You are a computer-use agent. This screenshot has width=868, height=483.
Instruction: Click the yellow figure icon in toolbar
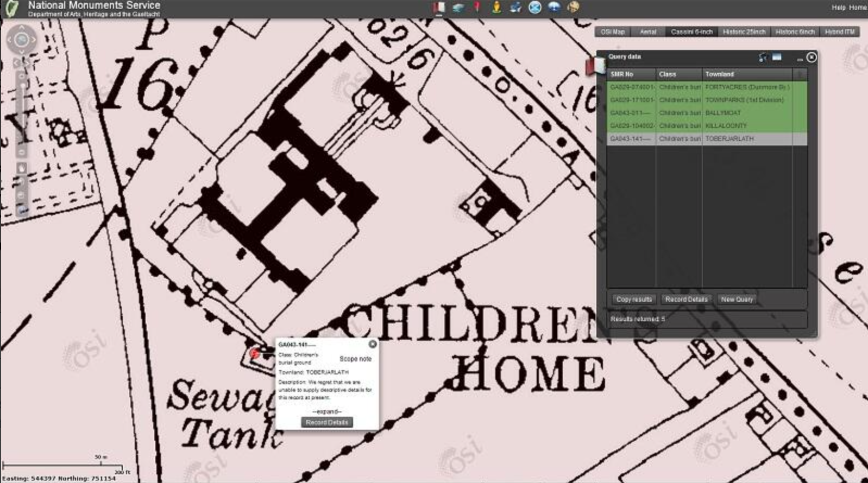tap(496, 7)
